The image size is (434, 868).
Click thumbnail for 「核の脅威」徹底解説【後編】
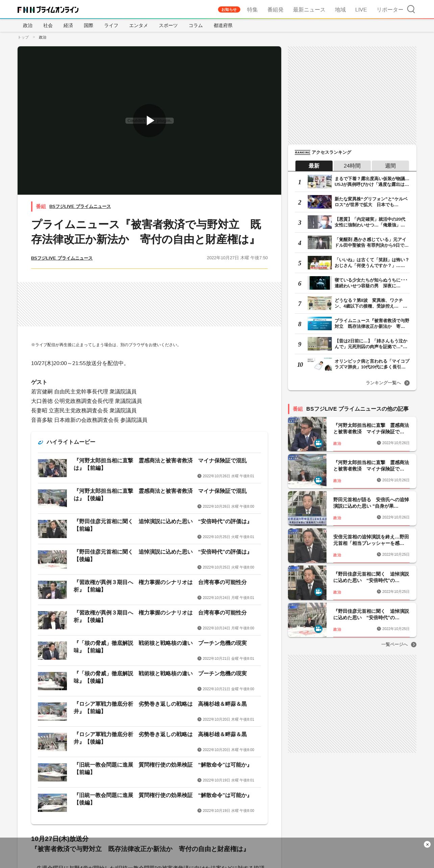52,681
